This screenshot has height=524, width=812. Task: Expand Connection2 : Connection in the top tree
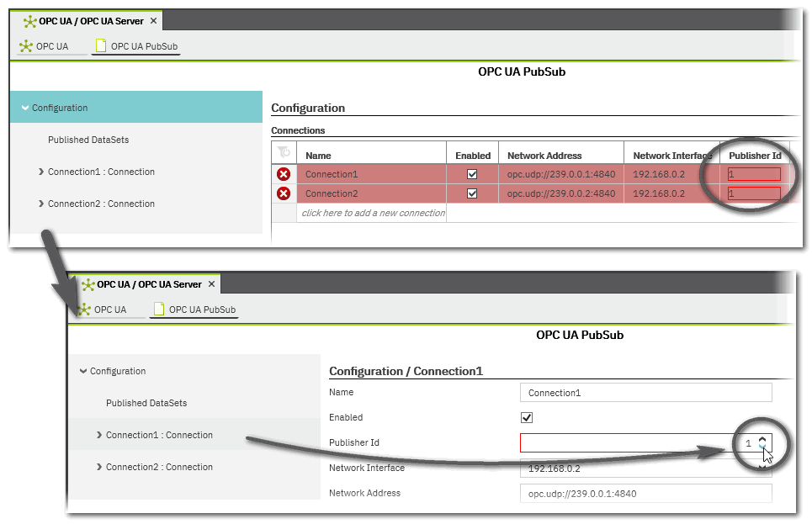click(41, 204)
